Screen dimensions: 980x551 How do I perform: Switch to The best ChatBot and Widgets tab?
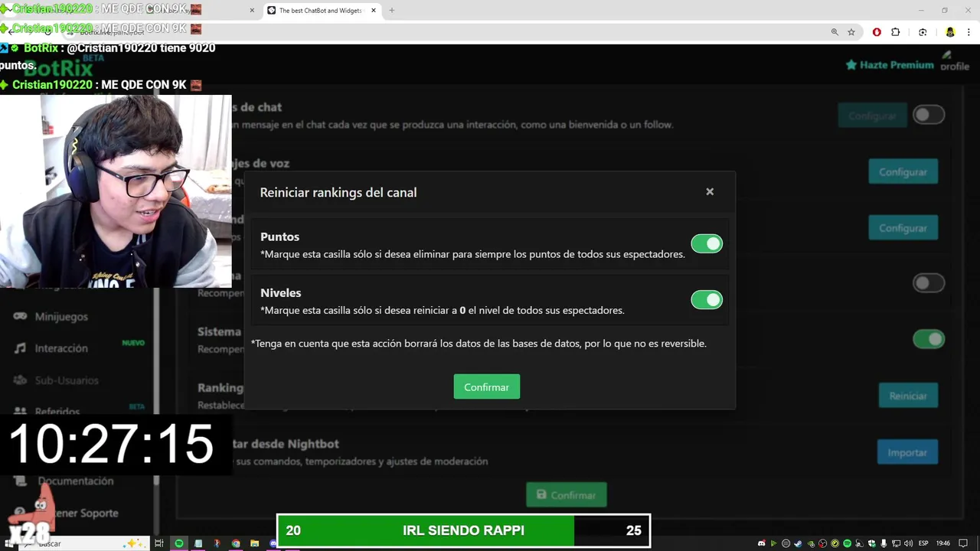(322, 11)
